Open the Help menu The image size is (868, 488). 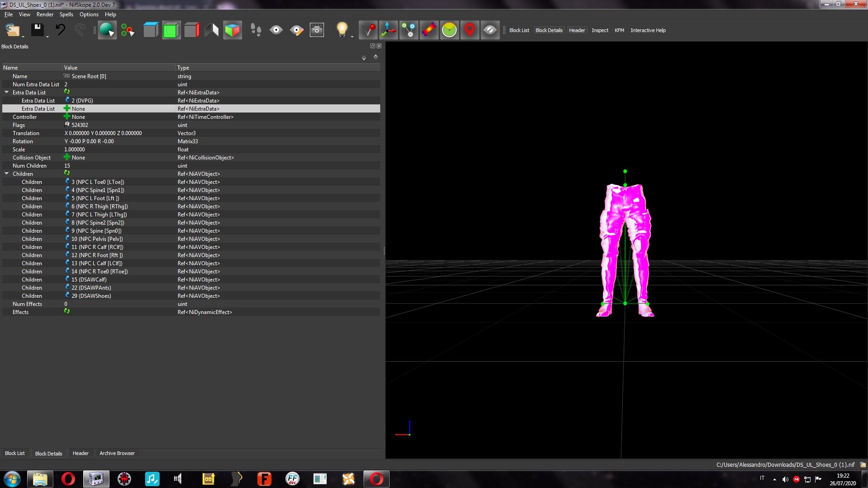110,14
